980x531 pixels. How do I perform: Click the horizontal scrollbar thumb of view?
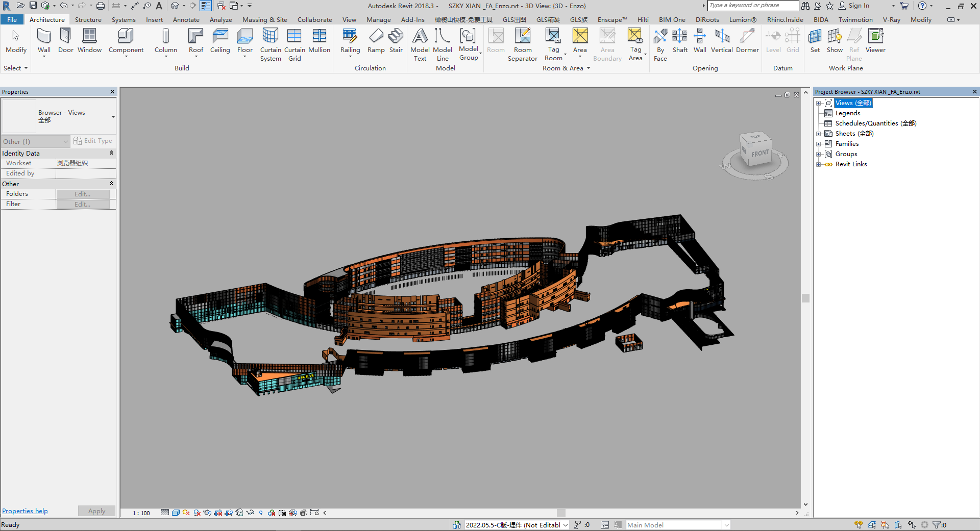pyautogui.click(x=561, y=513)
